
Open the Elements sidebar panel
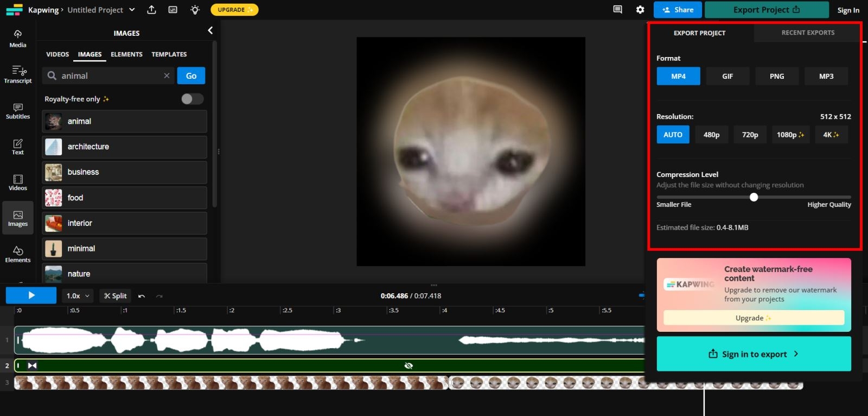pos(18,254)
